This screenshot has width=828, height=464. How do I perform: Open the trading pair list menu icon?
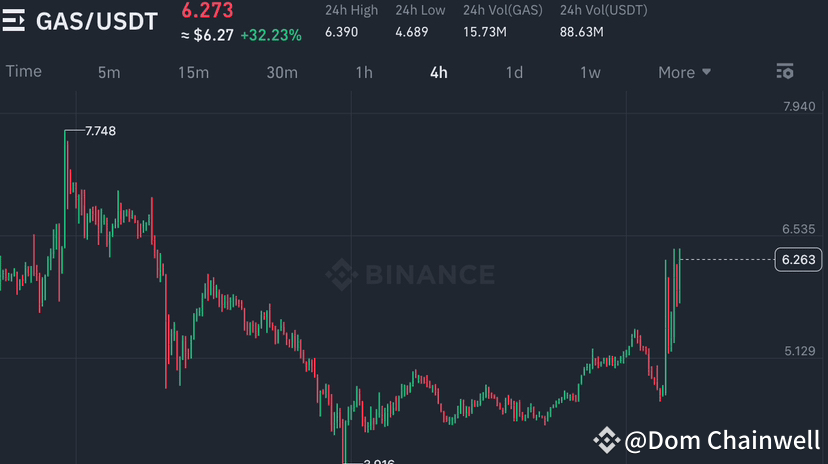[14, 21]
